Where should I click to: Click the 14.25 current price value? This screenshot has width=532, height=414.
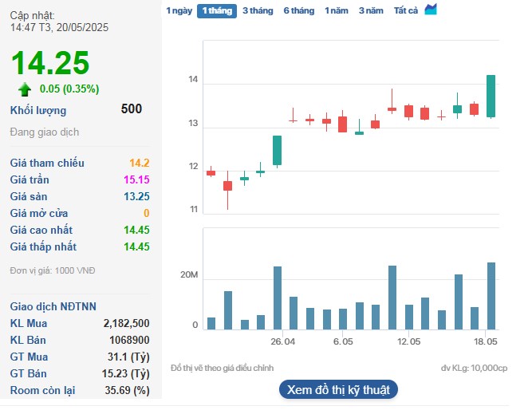[49, 63]
